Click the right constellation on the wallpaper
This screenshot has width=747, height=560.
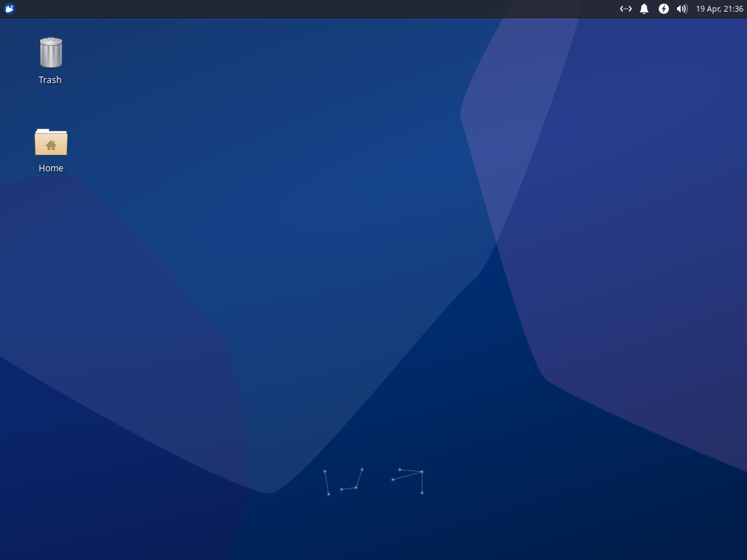click(x=410, y=478)
